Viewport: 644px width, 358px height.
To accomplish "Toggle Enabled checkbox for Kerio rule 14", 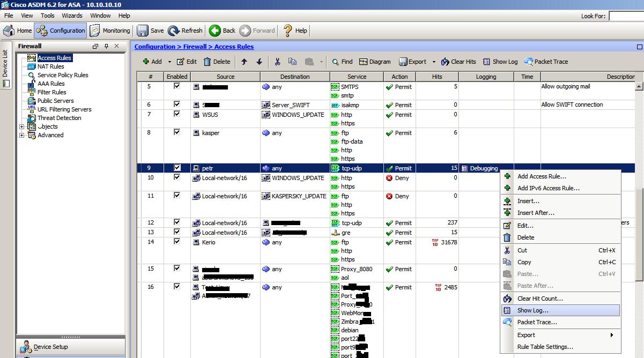I will [177, 241].
